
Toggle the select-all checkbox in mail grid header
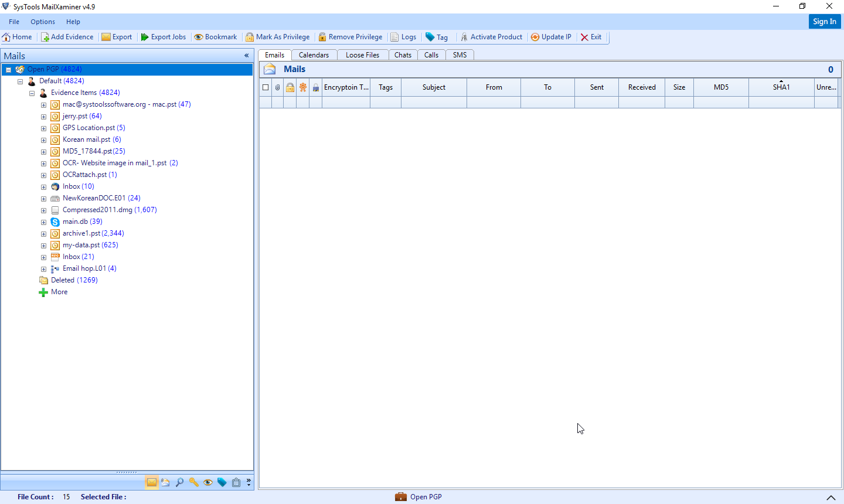pos(266,87)
